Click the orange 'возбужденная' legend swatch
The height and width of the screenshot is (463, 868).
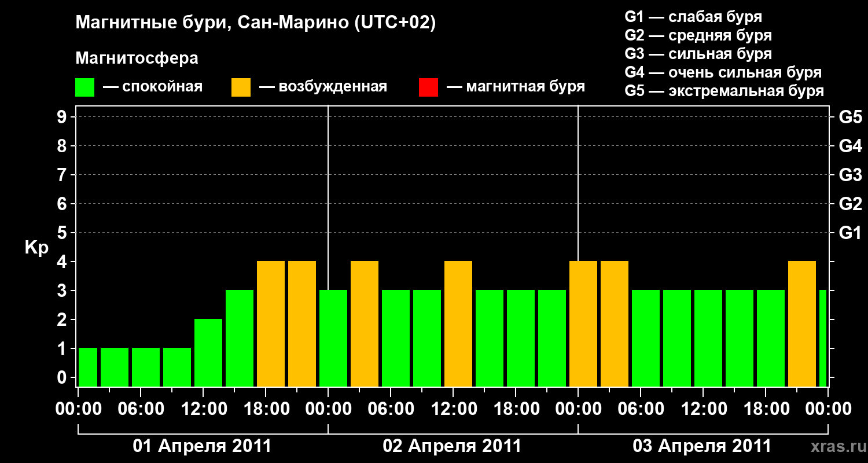click(241, 87)
